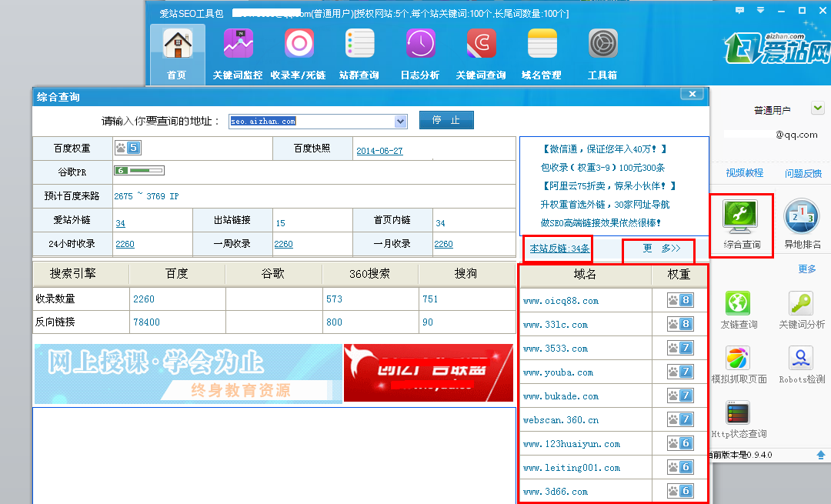Screen dimensions: 831x504
Task: Open 爱站外链 34 link
Action: [120, 224]
